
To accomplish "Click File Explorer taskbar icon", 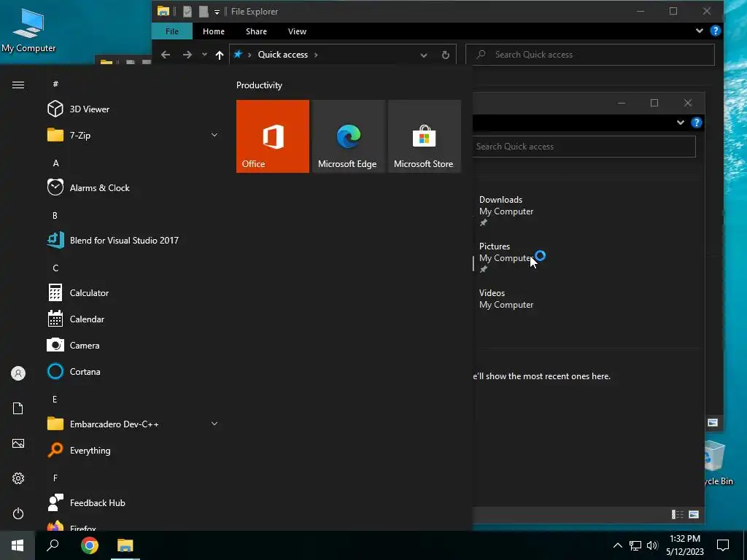I will (x=125, y=545).
